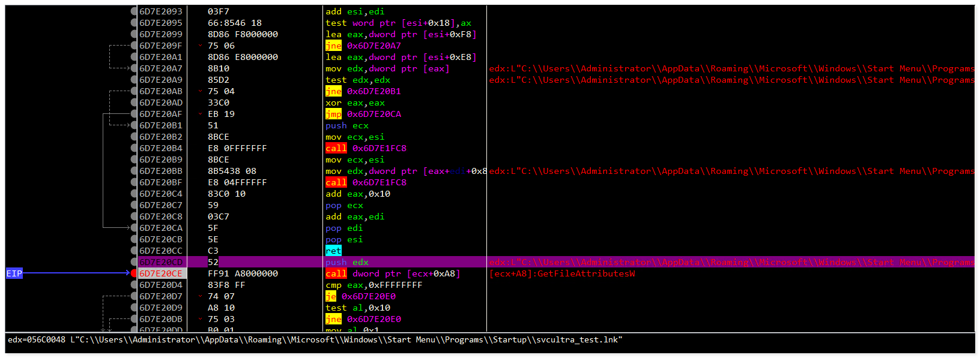Click jump chevron before bytes 75 06
The image size is (980, 358).
tap(200, 46)
